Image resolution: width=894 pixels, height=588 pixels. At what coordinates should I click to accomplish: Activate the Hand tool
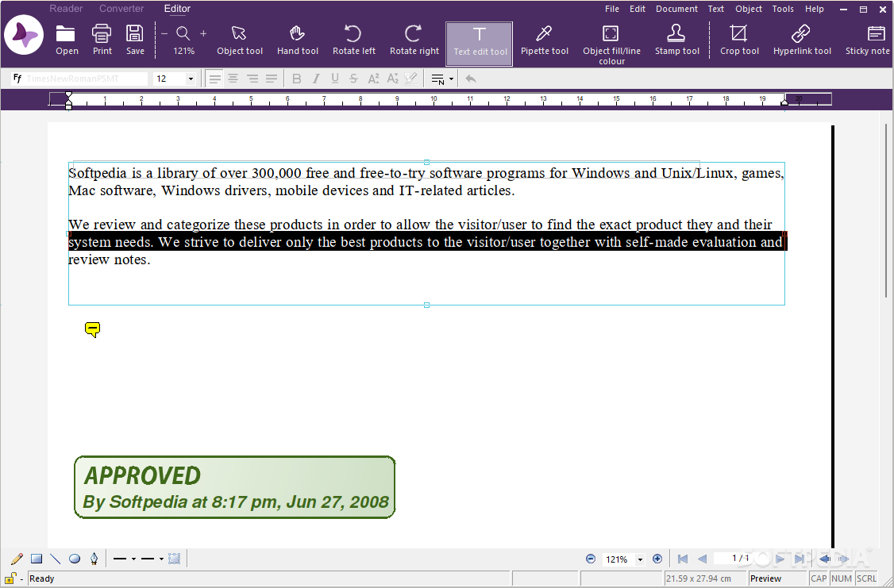[298, 40]
